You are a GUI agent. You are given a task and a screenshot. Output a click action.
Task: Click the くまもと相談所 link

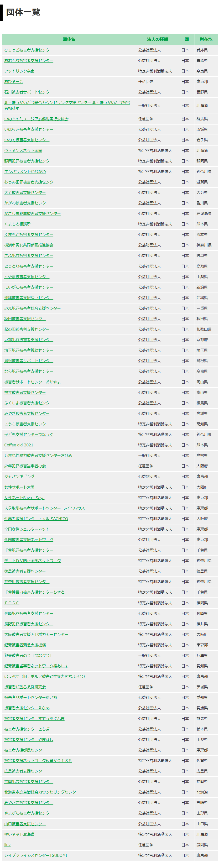tap(17, 224)
